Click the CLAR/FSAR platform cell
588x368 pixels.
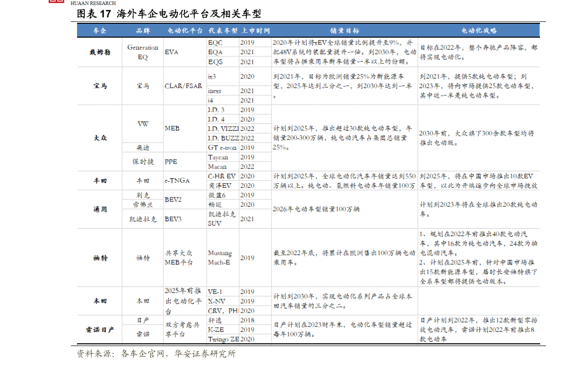pyautogui.click(x=183, y=86)
